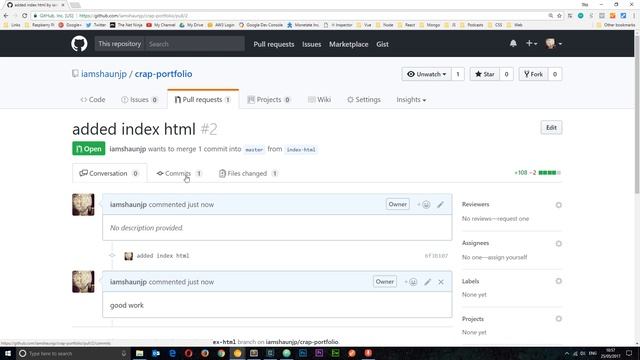Screen dimensions: 640x360
Task: Open GitHub home via Octocat logo
Action: [x=79, y=44]
